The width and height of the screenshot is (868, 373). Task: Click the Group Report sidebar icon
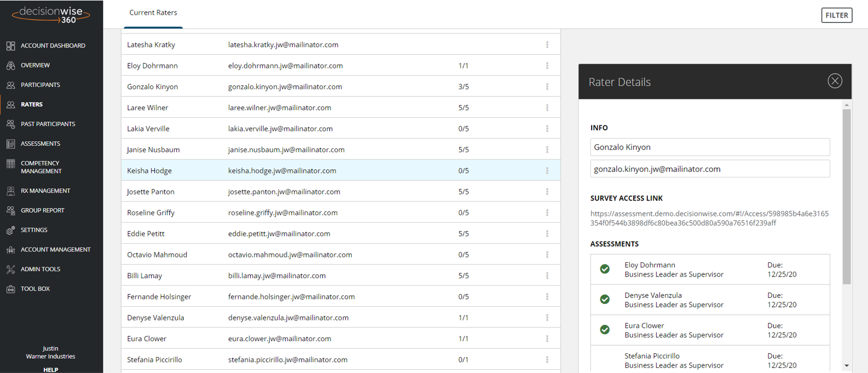(x=10, y=211)
